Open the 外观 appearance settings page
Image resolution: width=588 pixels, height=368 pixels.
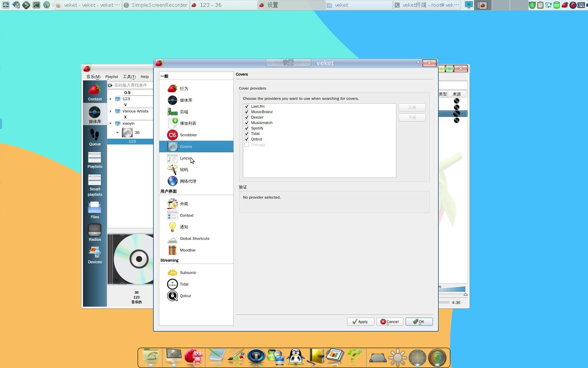click(x=196, y=204)
